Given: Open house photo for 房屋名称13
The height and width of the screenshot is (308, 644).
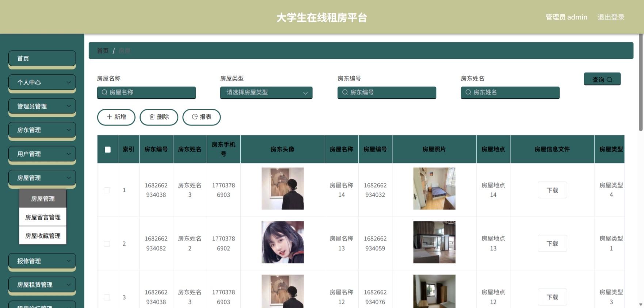Looking at the screenshot, I should [x=434, y=242].
